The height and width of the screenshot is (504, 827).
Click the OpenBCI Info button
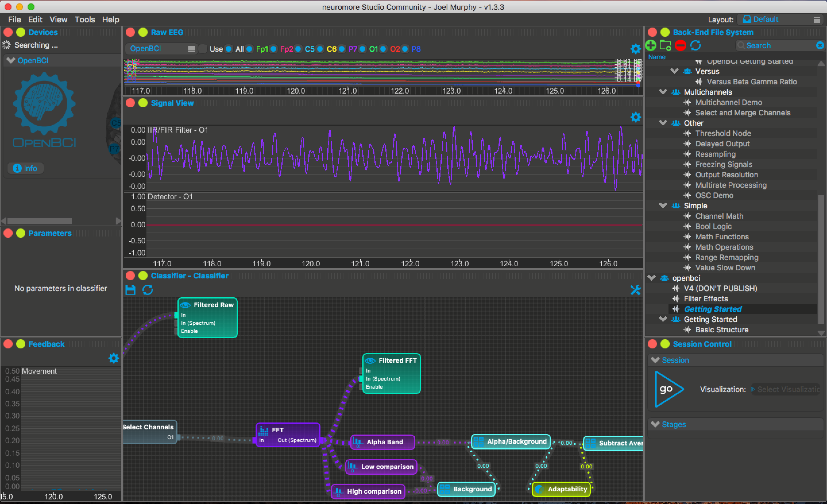coord(25,168)
